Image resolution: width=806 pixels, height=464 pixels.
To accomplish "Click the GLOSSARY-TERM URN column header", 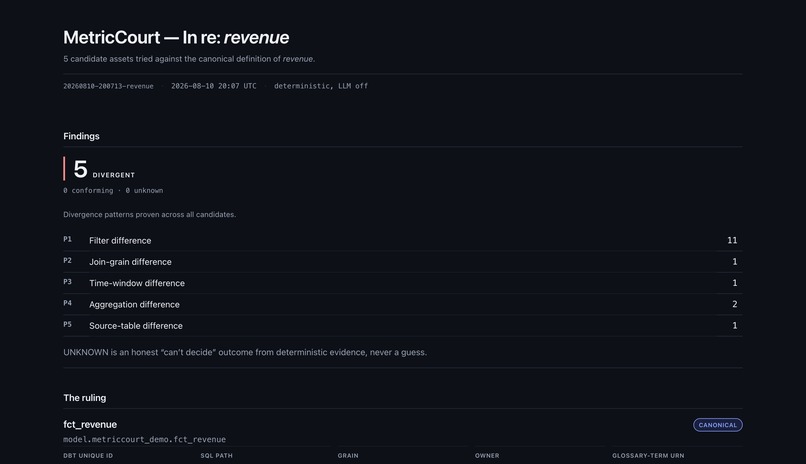I will (648, 456).
